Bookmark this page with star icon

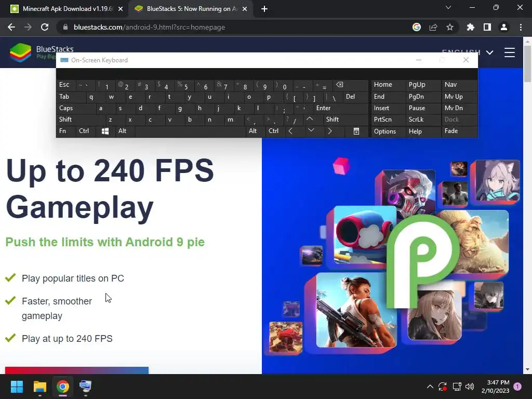(450, 27)
